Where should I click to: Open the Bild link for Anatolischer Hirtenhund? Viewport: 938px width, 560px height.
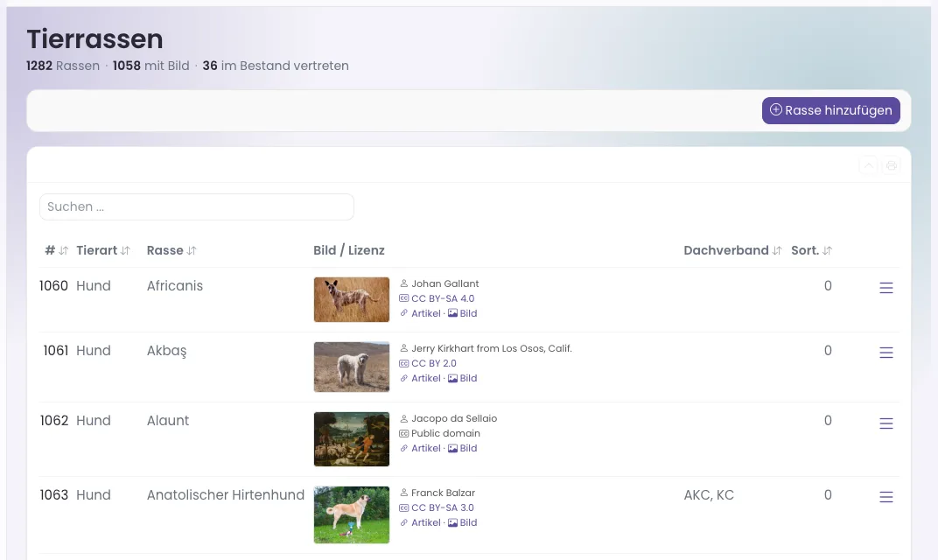coord(463,522)
